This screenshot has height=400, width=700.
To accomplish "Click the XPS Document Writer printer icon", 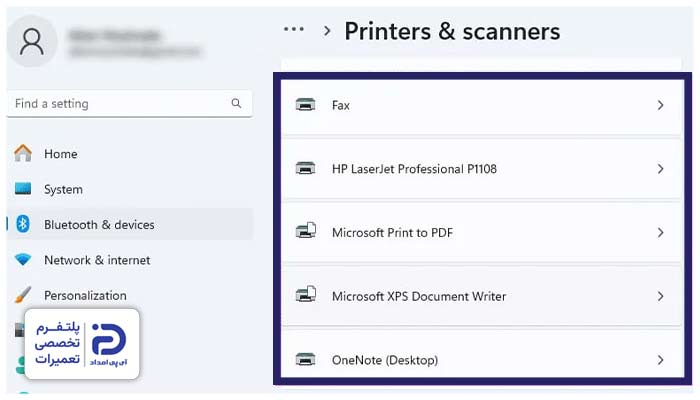I will coord(306,295).
